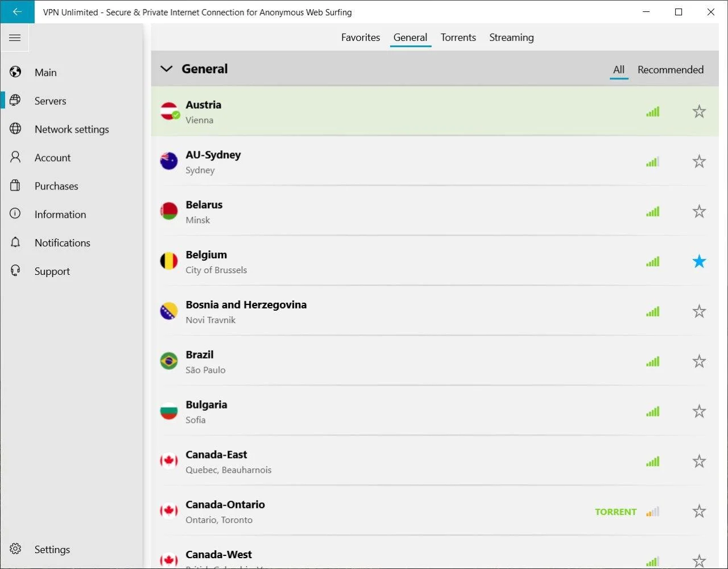This screenshot has width=728, height=569.
Task: Remove Belgium from favorites using blue star
Action: (x=699, y=262)
